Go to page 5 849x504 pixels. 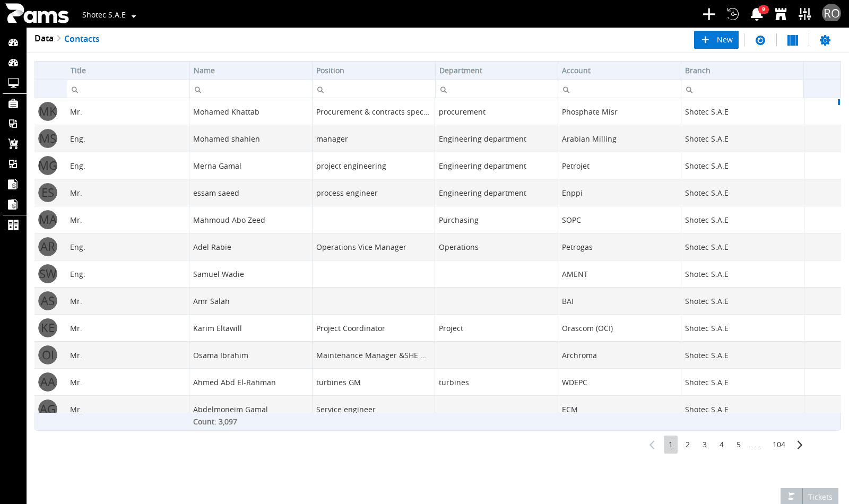click(x=739, y=445)
